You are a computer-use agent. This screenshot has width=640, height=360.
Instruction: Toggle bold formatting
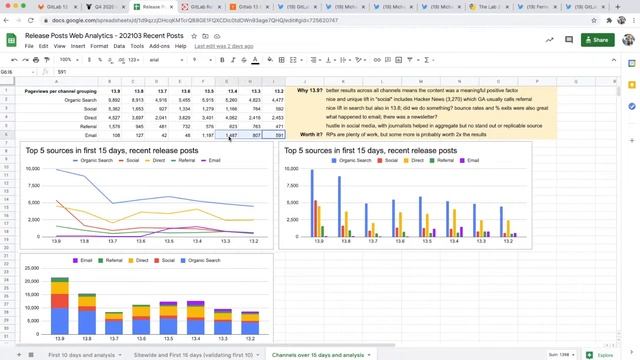coord(222,60)
